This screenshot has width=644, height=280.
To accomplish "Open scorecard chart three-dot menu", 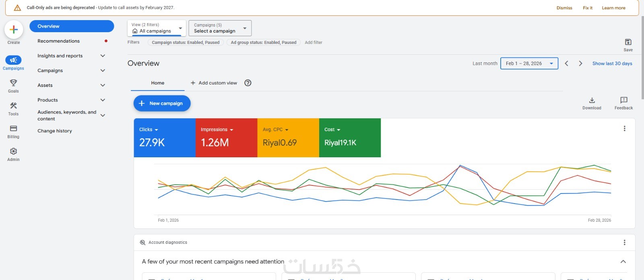I will pyautogui.click(x=624, y=129).
